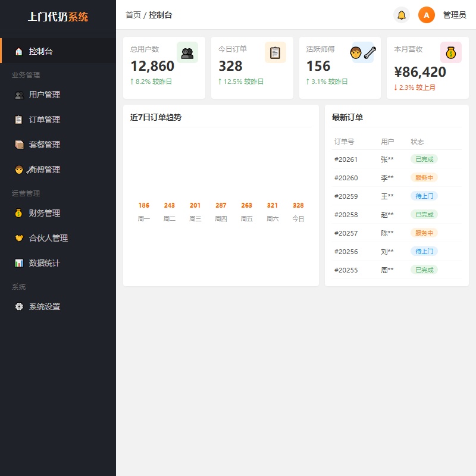Select the 控制台 house icon in sidebar
The width and height of the screenshot is (476, 476).
19,52
